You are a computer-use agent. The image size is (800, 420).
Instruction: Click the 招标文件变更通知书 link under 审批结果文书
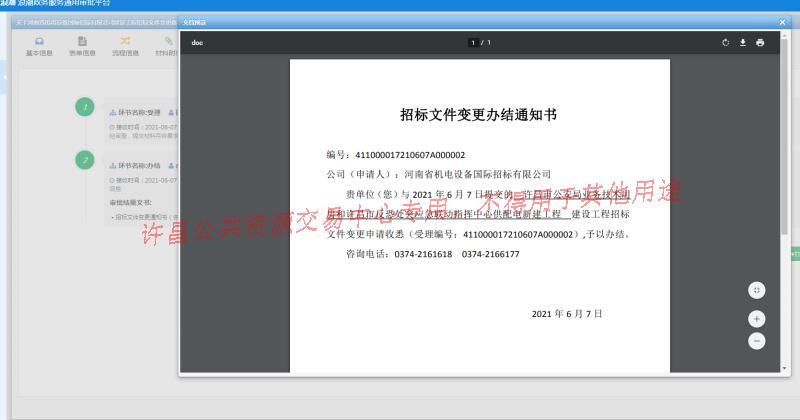click(146, 217)
